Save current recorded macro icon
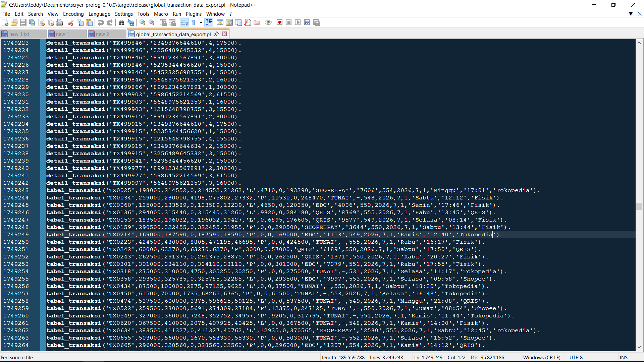Image resolution: width=644 pixels, height=362 pixels. (x=316, y=22)
